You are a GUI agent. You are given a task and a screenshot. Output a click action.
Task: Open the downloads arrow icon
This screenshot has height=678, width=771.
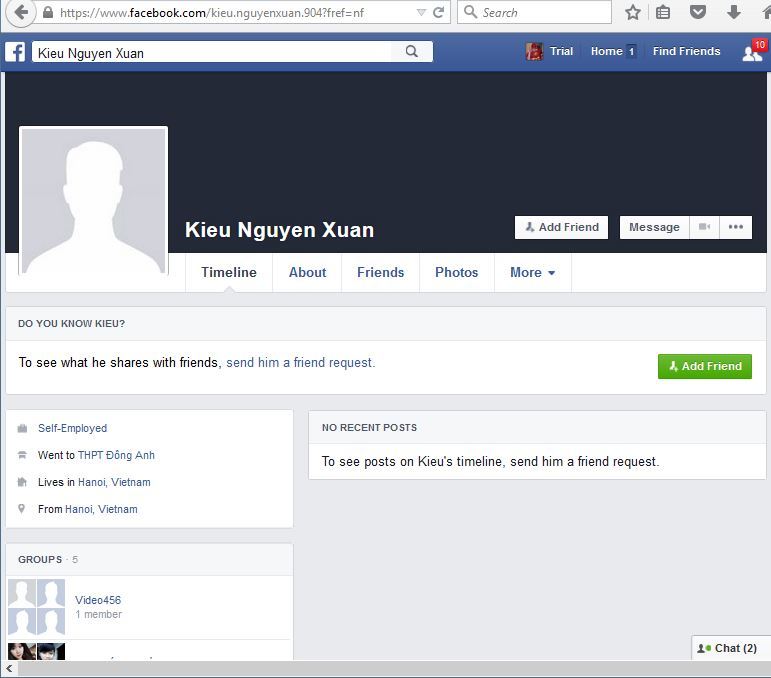pos(734,12)
